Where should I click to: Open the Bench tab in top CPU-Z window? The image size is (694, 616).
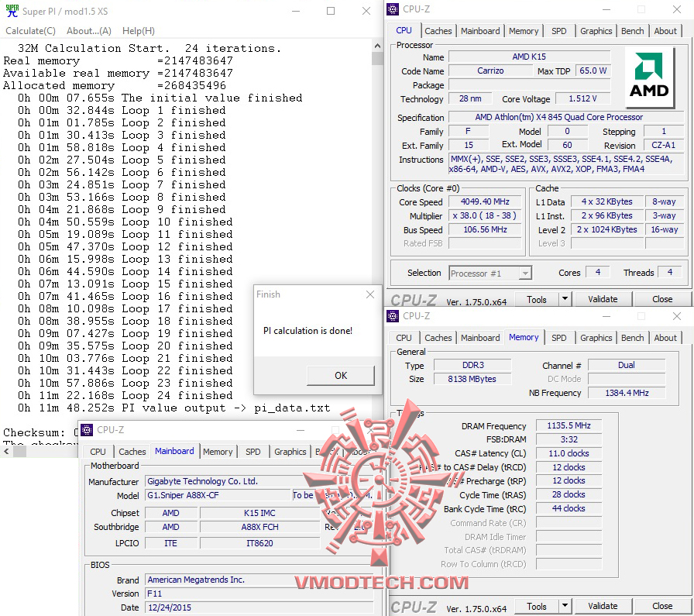tap(633, 31)
